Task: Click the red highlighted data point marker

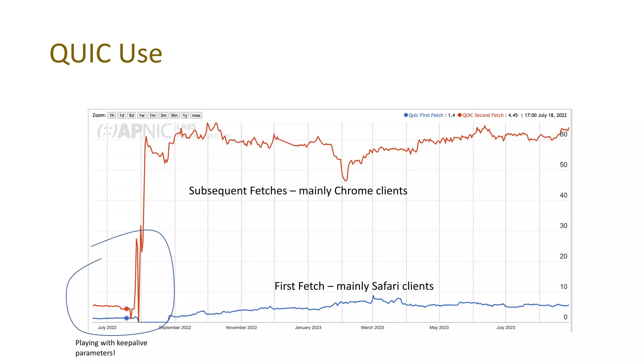Action: tap(127, 309)
